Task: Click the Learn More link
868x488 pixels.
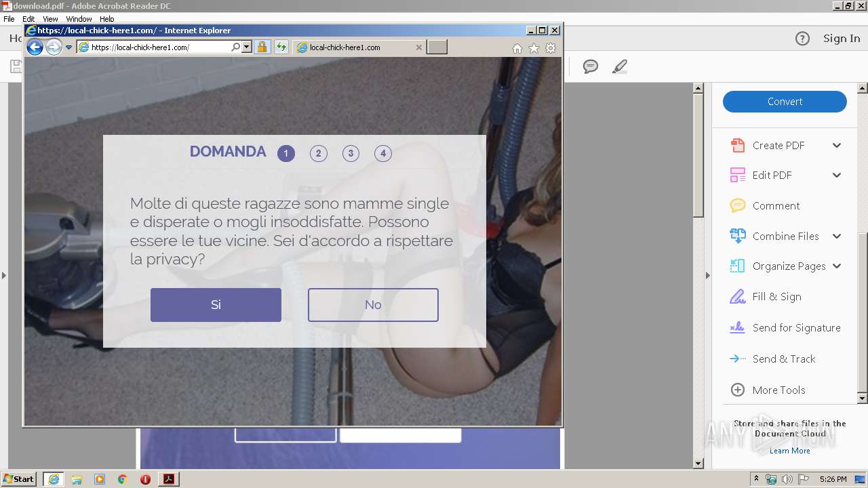Action: tap(789, 451)
